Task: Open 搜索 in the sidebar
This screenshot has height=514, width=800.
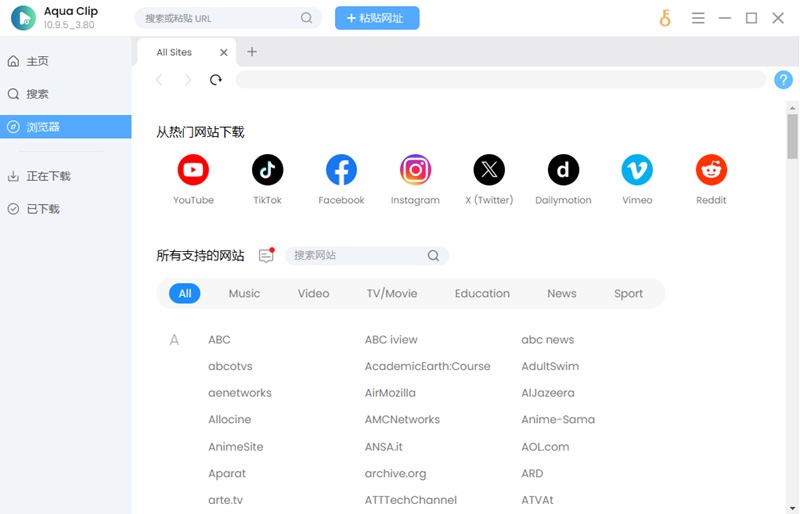Action: pyautogui.click(x=66, y=94)
